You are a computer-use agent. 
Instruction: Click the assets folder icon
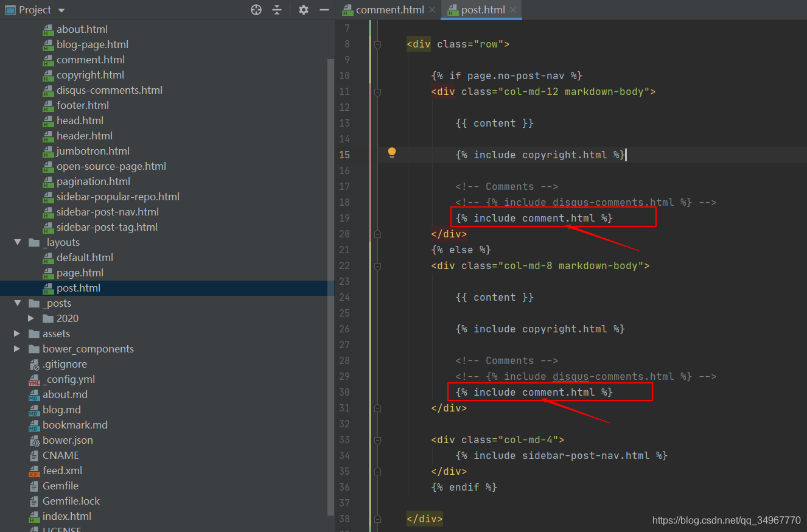34,334
